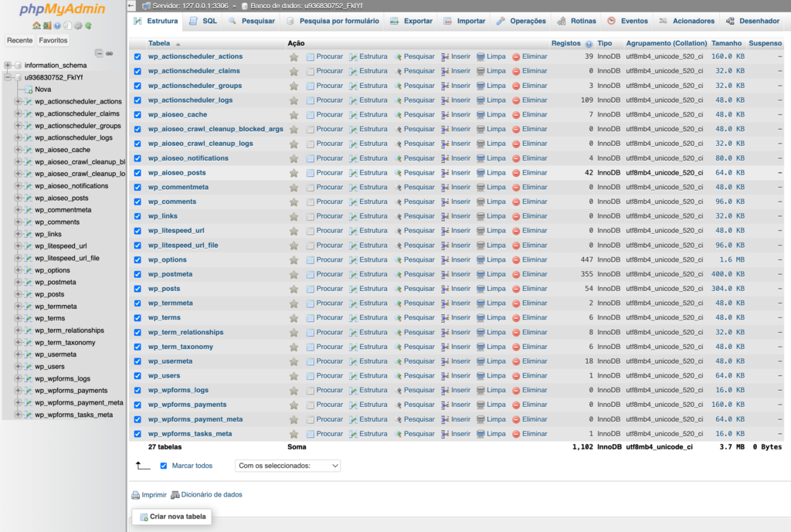This screenshot has height=532, width=791.
Task: Click the Recente button
Action: click(x=19, y=40)
